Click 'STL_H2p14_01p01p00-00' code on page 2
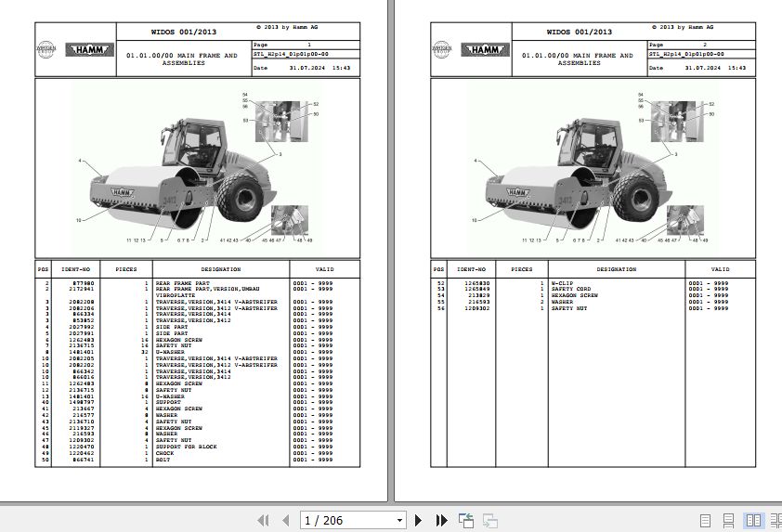The image size is (782, 532). tap(686, 54)
